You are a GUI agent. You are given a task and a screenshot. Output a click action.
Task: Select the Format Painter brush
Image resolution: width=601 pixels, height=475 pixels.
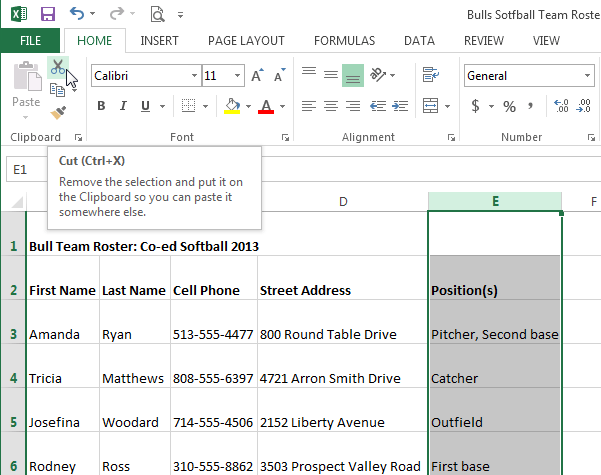(x=58, y=113)
